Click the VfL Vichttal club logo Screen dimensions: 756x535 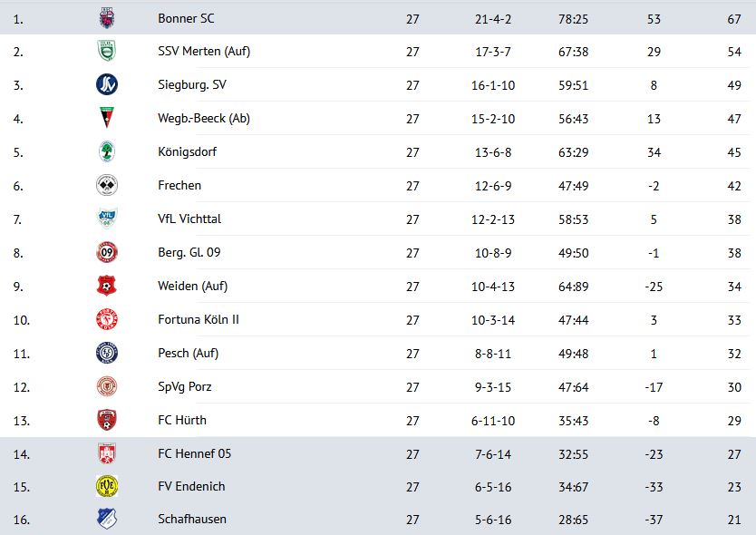coord(107,219)
